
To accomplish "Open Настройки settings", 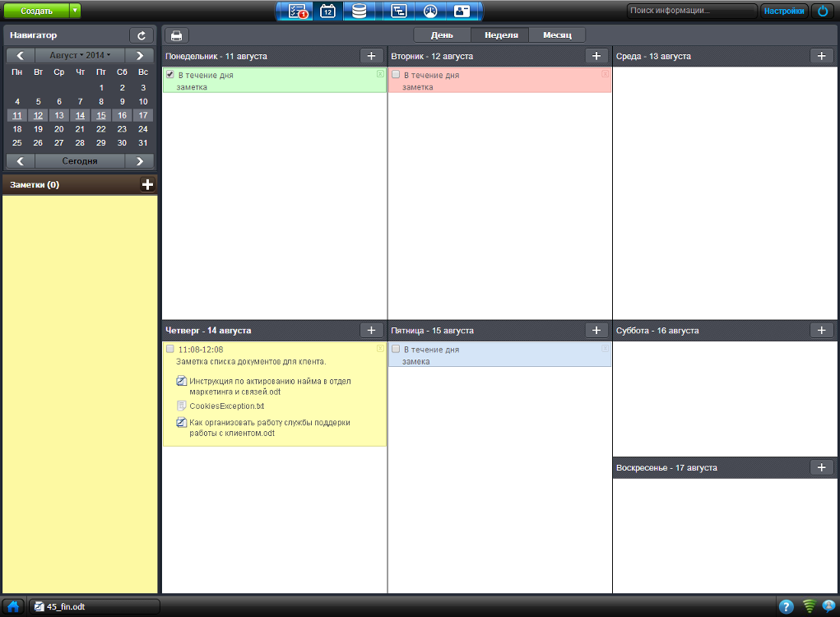I will pos(784,11).
